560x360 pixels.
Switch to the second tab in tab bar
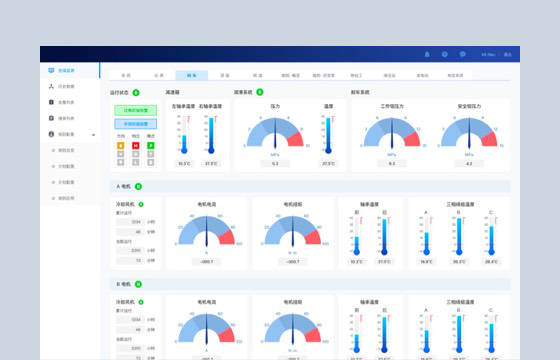coord(159,75)
